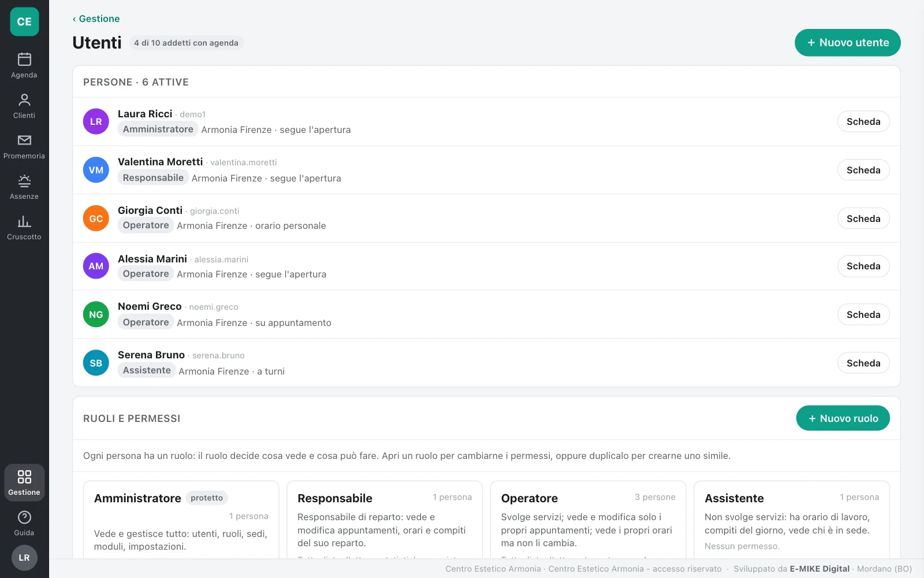This screenshot has width=924, height=578.
Task: Open Scheda for Alessia Marini
Action: 863,266
